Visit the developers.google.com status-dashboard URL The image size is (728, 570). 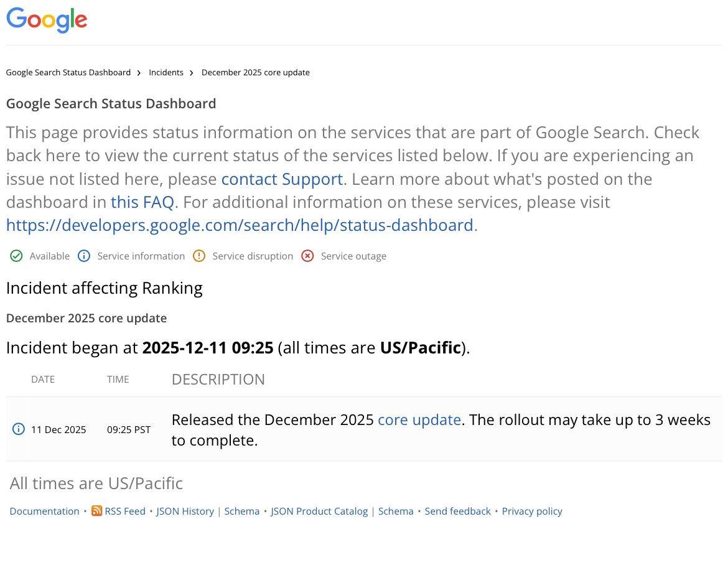click(x=240, y=225)
